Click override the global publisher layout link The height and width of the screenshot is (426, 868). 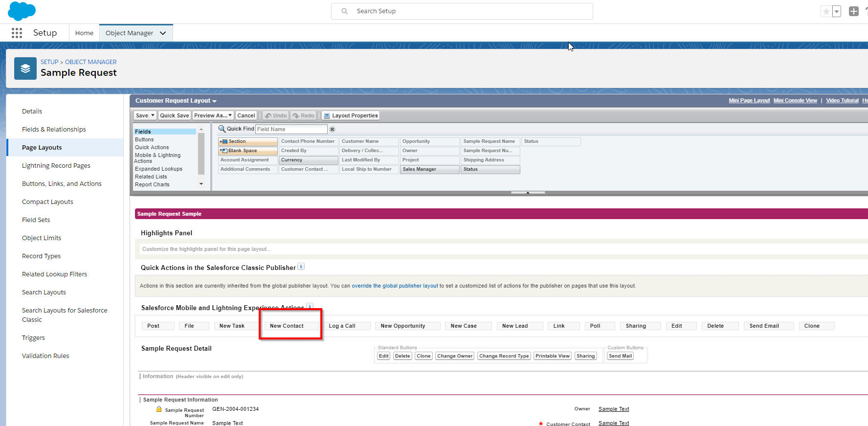point(395,286)
